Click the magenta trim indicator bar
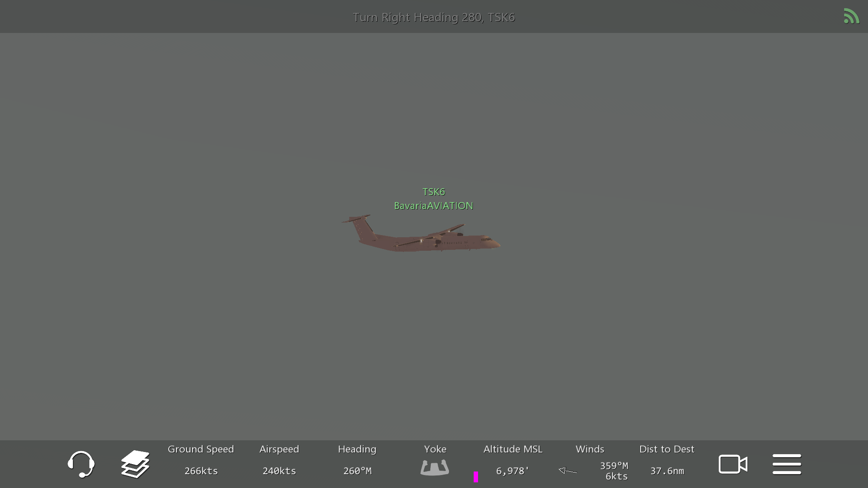The width and height of the screenshot is (868, 488). tap(476, 477)
